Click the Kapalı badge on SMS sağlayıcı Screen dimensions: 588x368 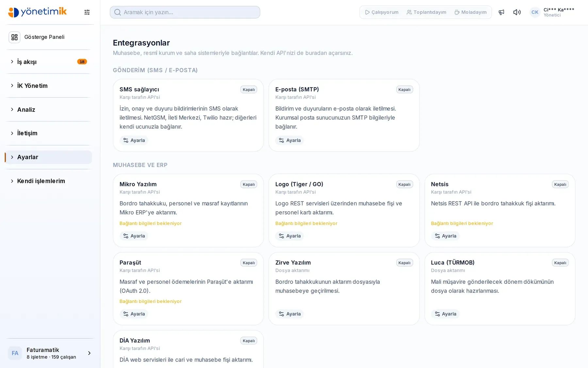coord(249,89)
